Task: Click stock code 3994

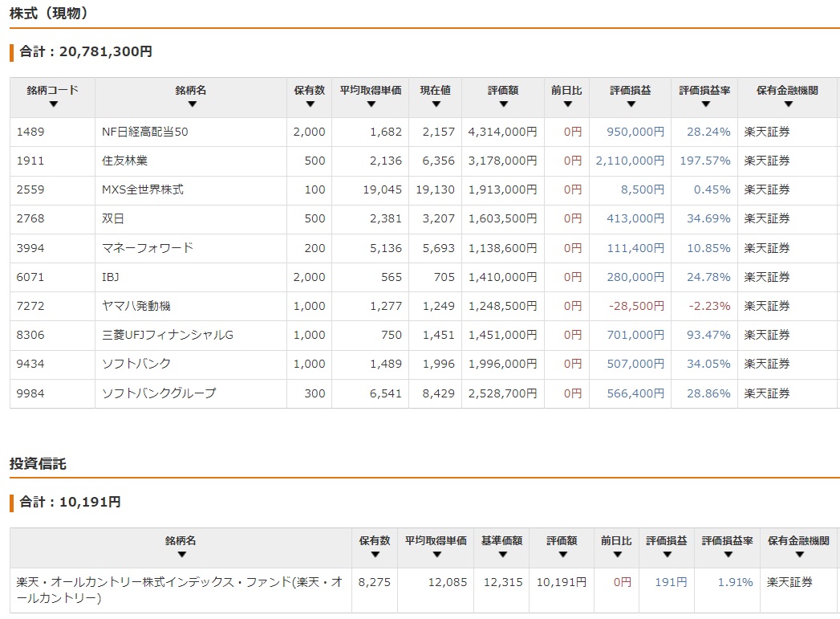Action: (30, 248)
